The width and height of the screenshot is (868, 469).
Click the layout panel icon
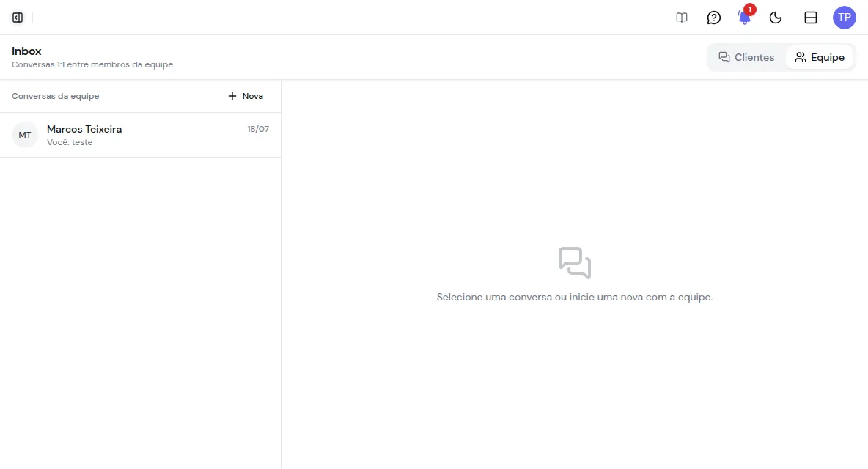click(x=810, y=18)
